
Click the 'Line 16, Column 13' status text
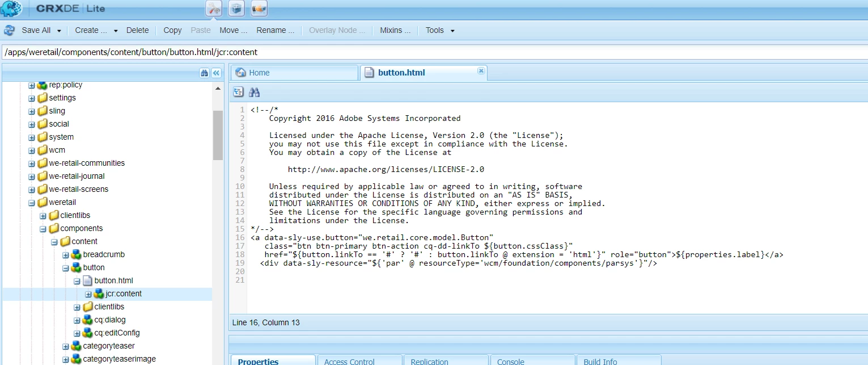[266, 322]
